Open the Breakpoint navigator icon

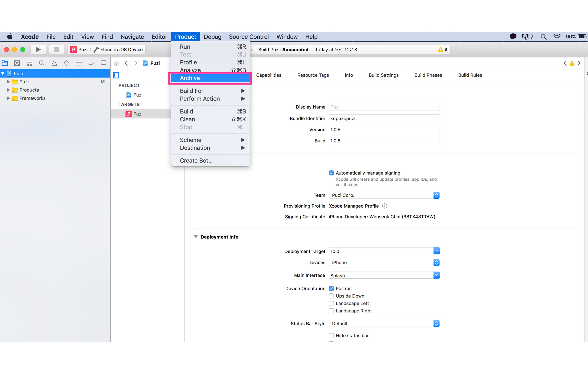tap(91, 63)
